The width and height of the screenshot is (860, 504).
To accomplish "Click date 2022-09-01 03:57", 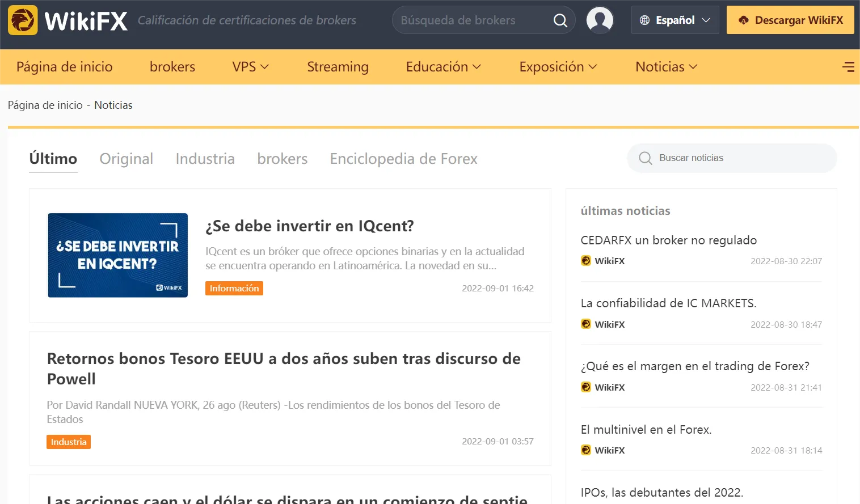I will point(498,442).
